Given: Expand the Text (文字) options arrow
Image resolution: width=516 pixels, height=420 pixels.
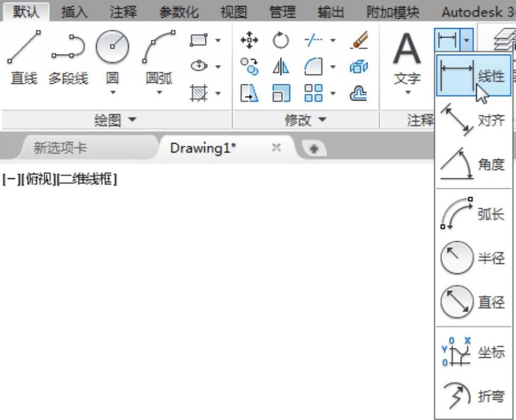Looking at the screenshot, I should pyautogui.click(x=408, y=93).
